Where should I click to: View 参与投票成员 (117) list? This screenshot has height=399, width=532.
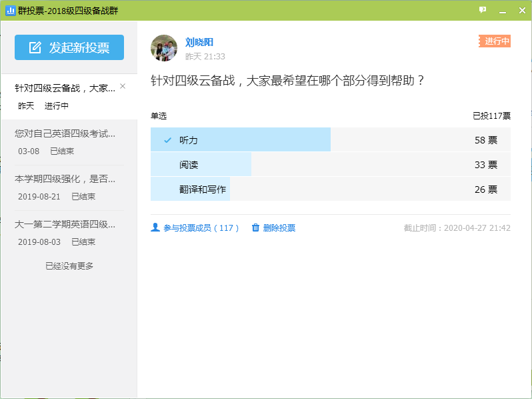(201, 228)
